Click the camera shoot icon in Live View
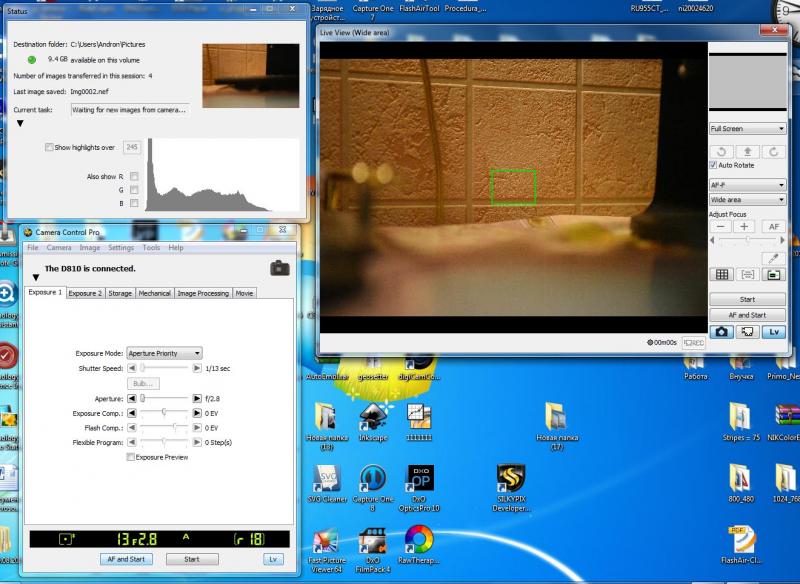This screenshot has width=800, height=584. (x=721, y=332)
